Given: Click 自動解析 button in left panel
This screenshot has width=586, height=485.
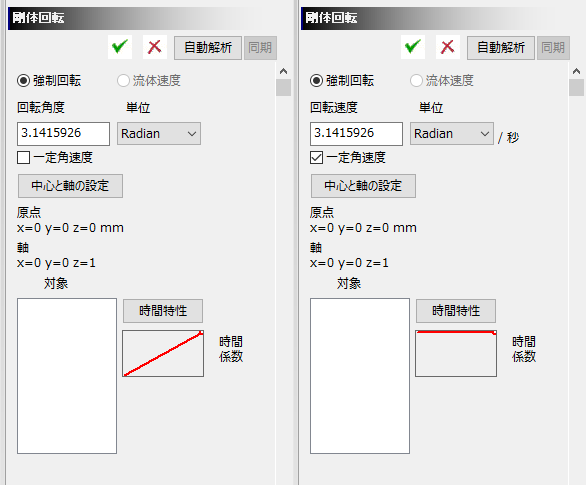Looking at the screenshot, I should pyautogui.click(x=208, y=47).
